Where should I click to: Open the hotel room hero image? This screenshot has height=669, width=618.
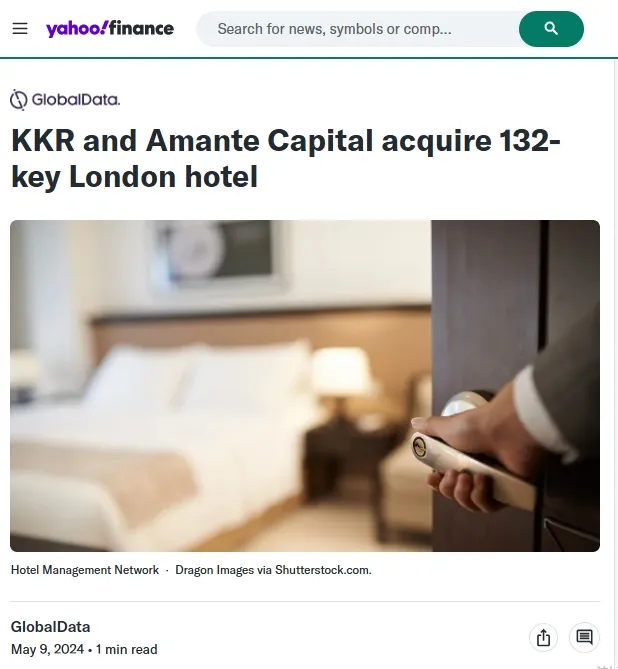[305, 386]
